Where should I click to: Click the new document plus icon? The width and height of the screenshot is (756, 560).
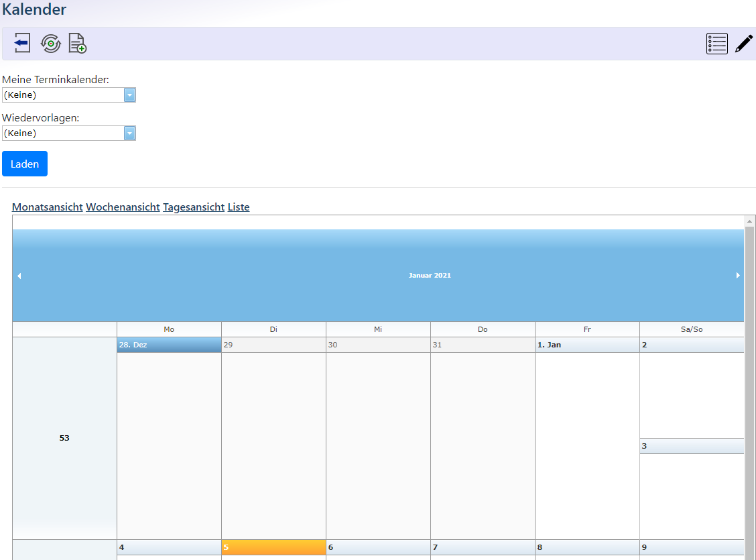pos(78,43)
